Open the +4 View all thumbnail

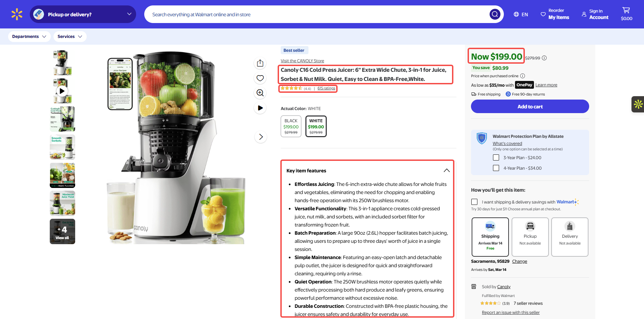[62, 231]
